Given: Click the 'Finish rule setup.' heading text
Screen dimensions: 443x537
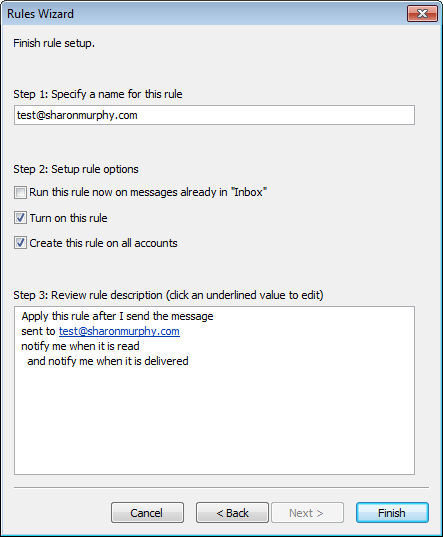Looking at the screenshot, I should click(54, 43).
